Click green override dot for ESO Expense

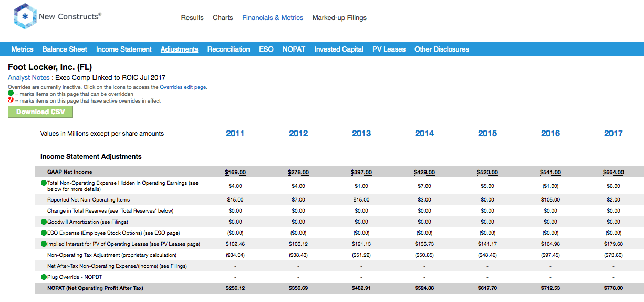pos(44,233)
